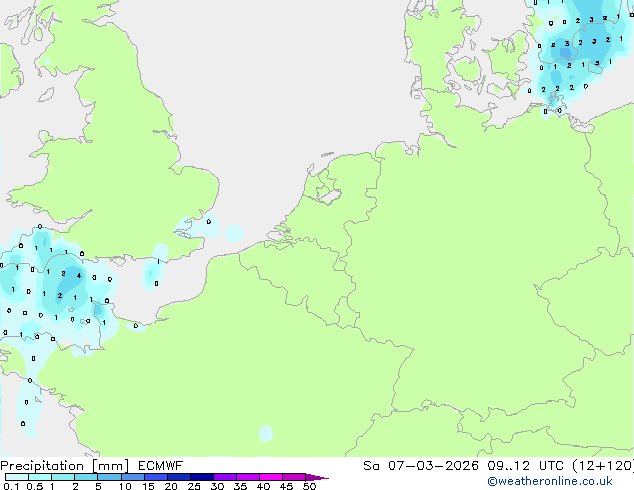Click the '4' precipitation value over southwest England

[x=79, y=276]
